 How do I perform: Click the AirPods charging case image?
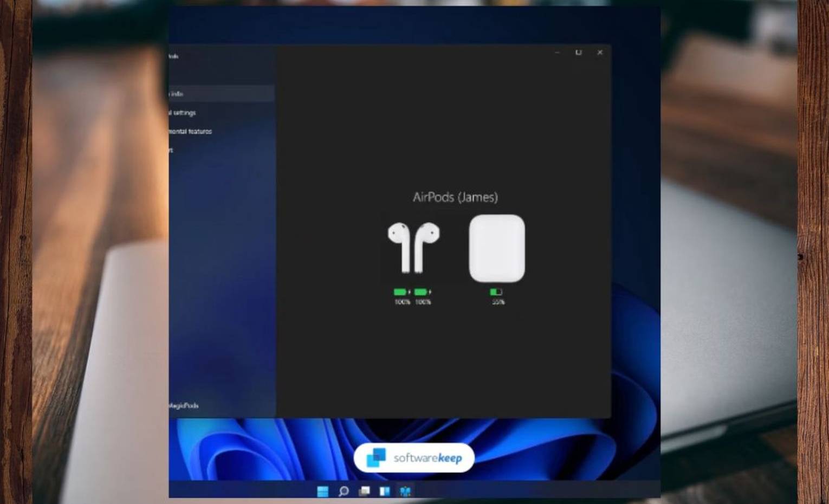pyautogui.click(x=497, y=248)
